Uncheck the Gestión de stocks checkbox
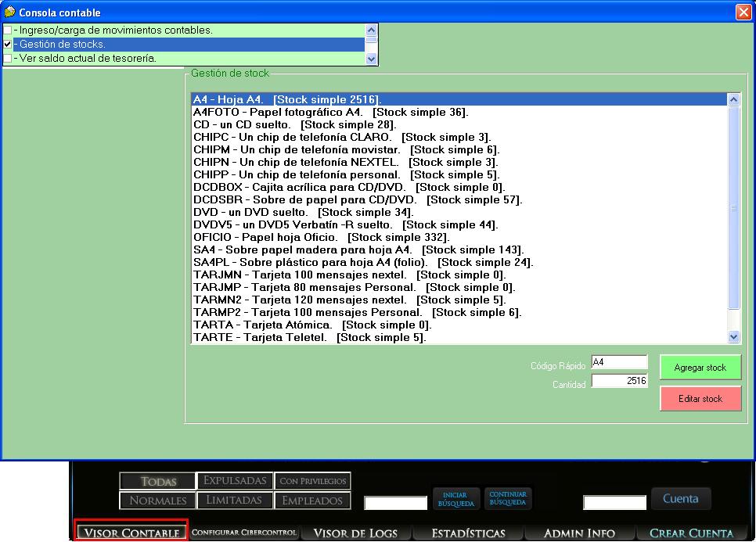 (x=8, y=45)
